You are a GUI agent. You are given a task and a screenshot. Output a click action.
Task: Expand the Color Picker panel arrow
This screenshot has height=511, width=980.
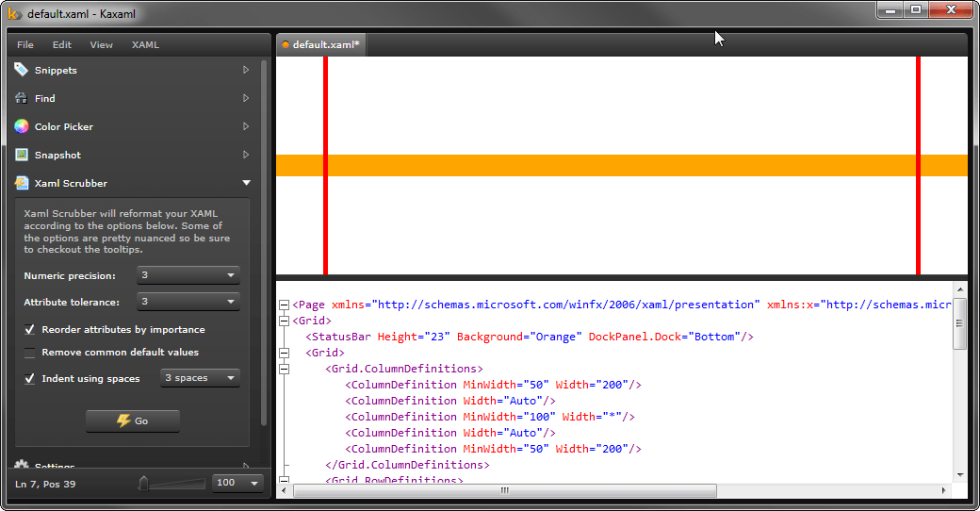246,126
